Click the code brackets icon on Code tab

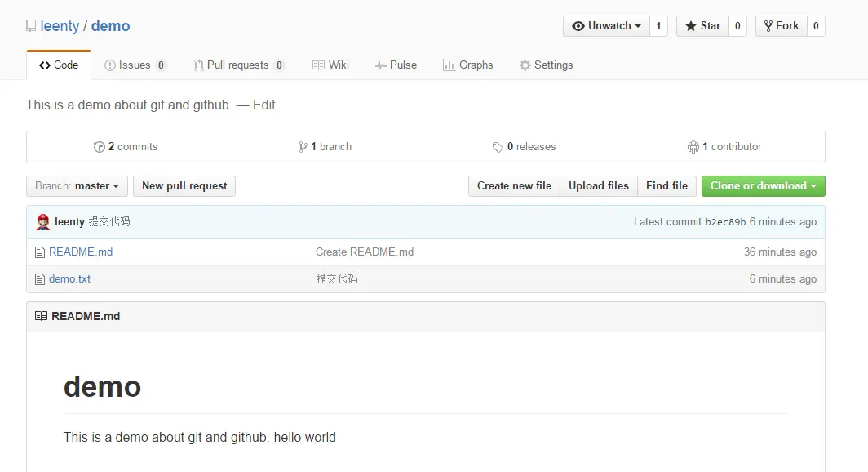(x=45, y=65)
